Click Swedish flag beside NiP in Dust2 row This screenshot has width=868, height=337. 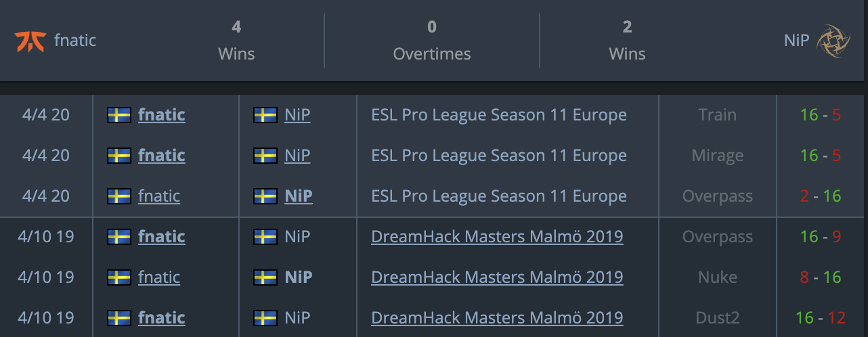click(x=265, y=318)
